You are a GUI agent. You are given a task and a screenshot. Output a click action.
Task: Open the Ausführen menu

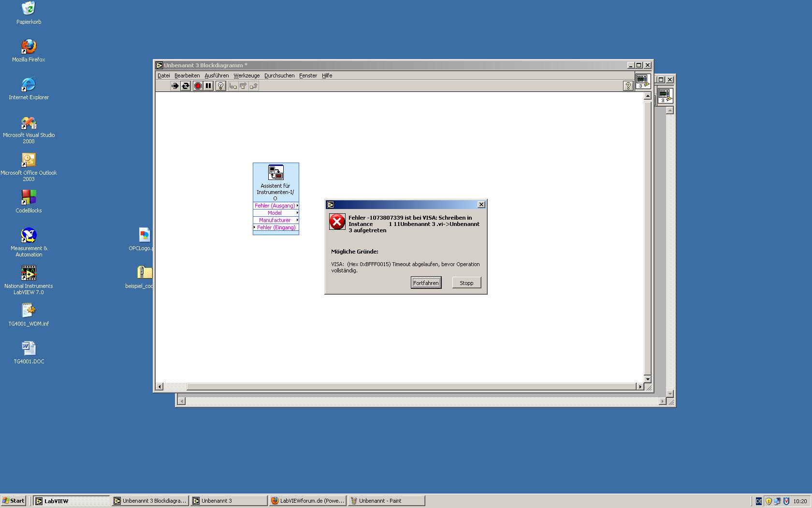coord(217,75)
